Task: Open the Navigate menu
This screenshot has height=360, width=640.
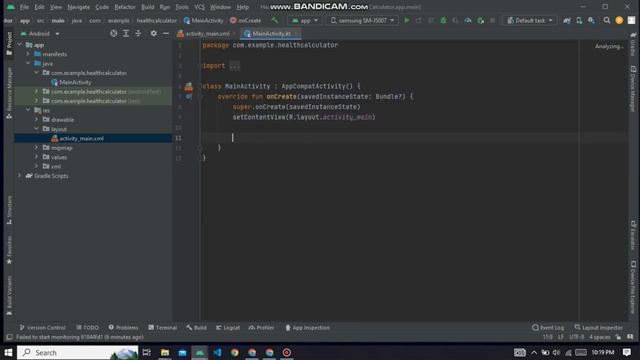Action: tap(78, 7)
